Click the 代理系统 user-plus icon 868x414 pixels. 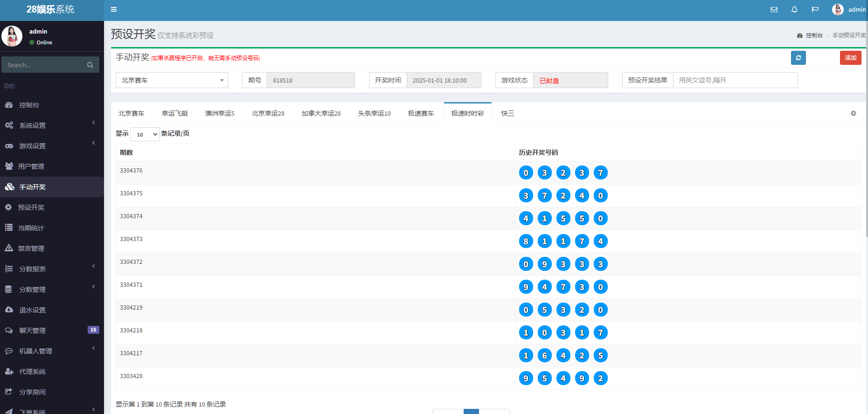pos(9,372)
